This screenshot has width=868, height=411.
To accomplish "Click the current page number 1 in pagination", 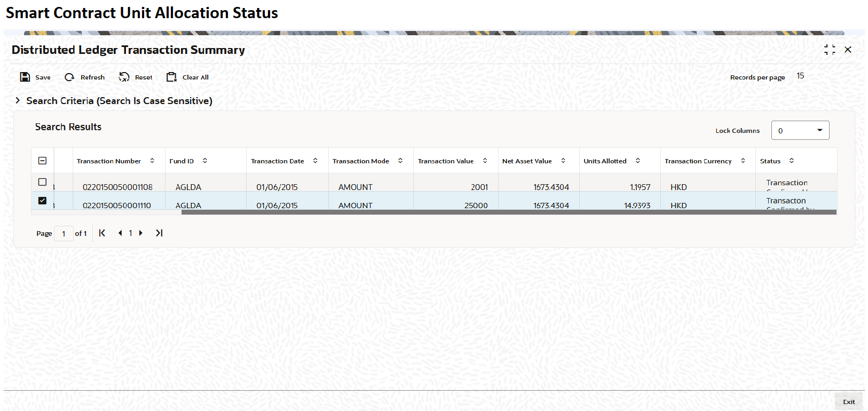I will [130, 233].
